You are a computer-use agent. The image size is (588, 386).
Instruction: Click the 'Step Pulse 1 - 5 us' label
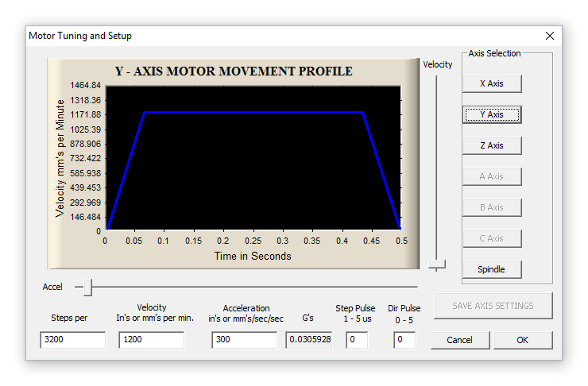355,313
